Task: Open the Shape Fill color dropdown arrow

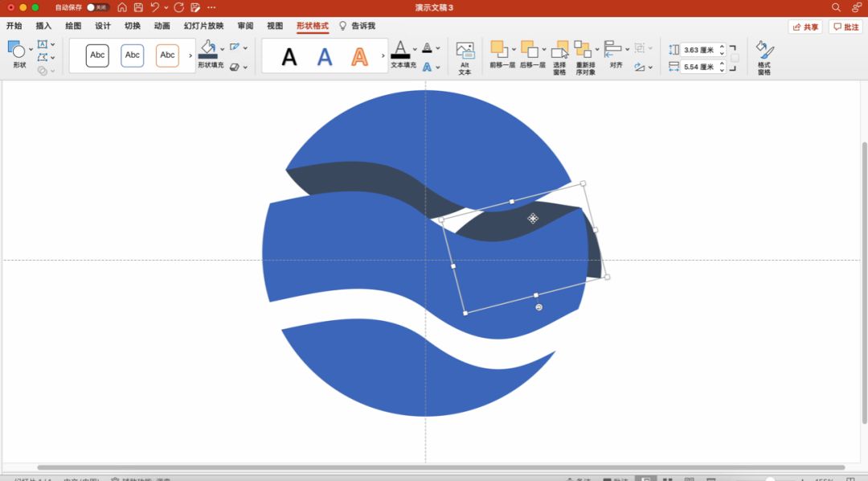Action: coord(223,49)
